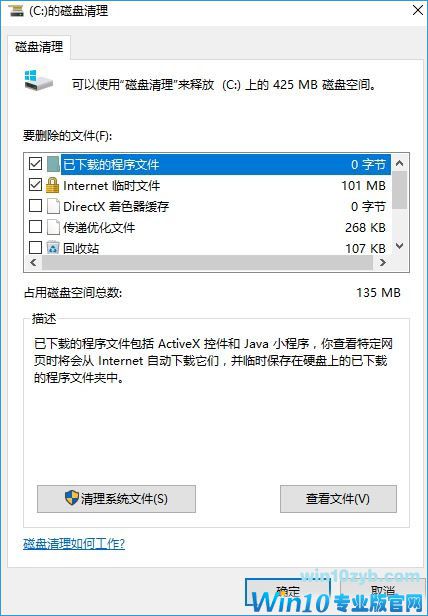Enable the 传递优化文件 checkbox

click(x=35, y=226)
